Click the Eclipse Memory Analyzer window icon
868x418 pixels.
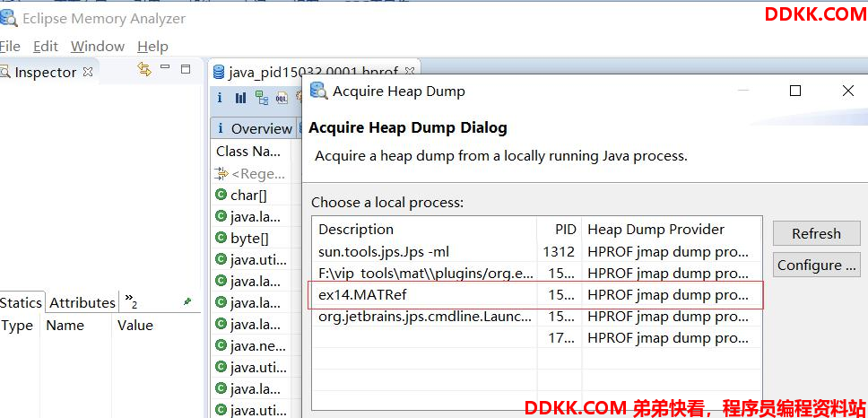[x=9, y=18]
